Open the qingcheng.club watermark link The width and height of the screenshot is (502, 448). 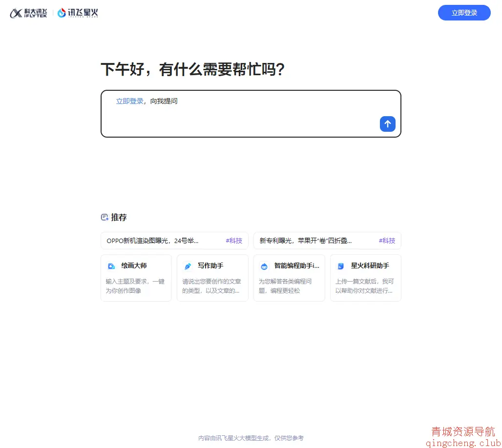(x=462, y=443)
